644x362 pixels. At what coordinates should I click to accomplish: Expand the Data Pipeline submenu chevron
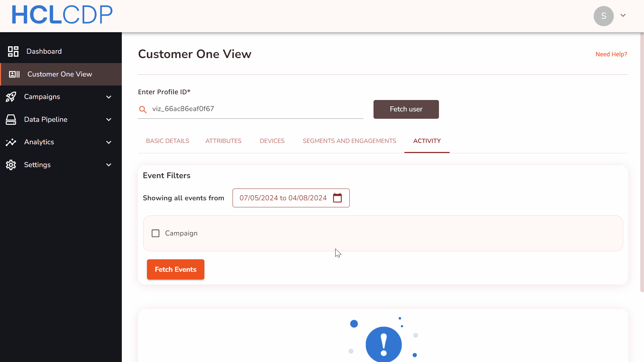click(x=109, y=119)
